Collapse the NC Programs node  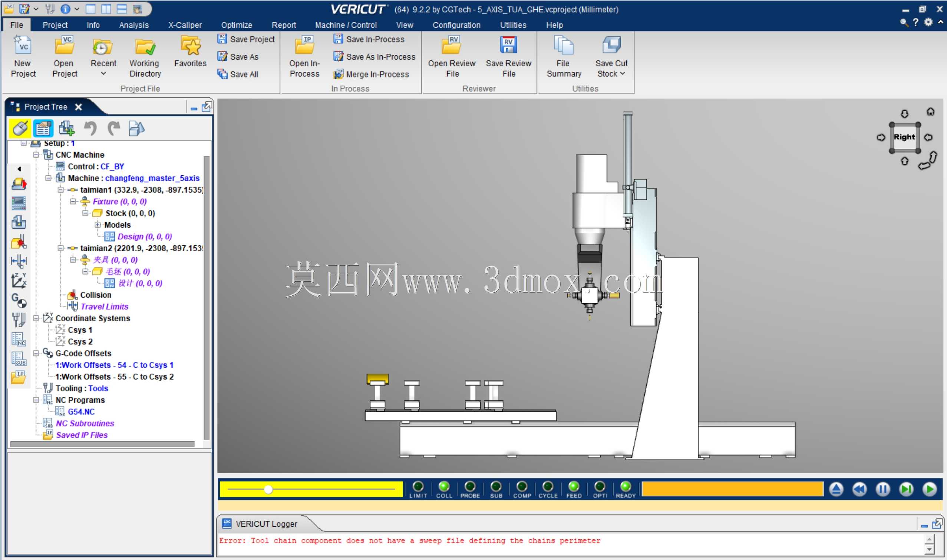coord(36,400)
